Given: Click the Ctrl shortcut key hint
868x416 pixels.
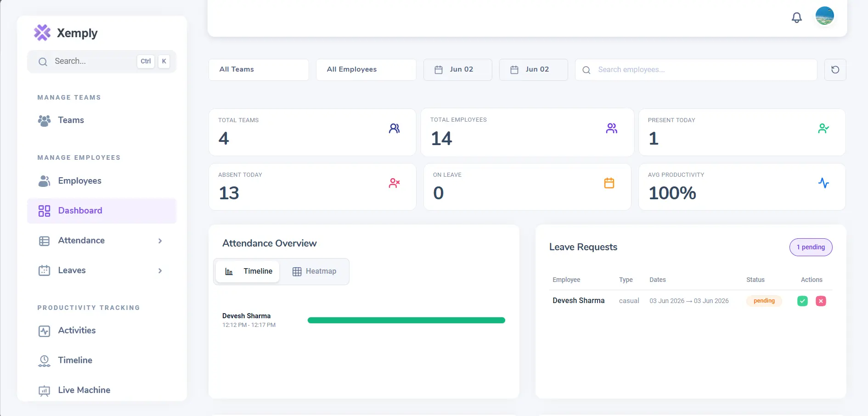Looking at the screenshot, I should pos(146,62).
